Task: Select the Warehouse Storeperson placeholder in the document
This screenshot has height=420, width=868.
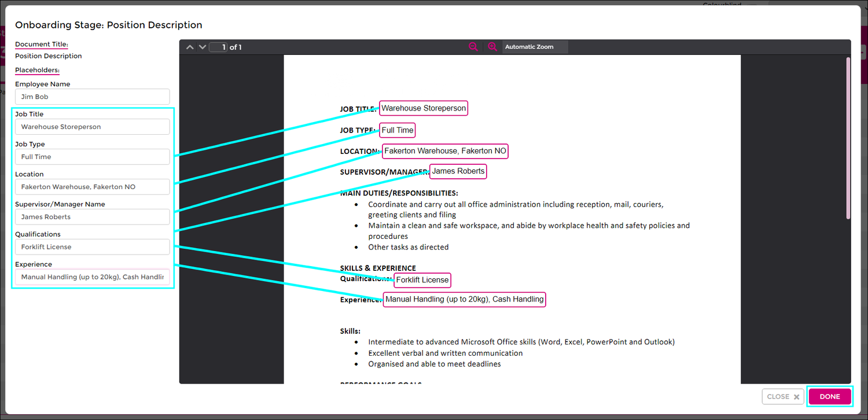Action: [423, 108]
